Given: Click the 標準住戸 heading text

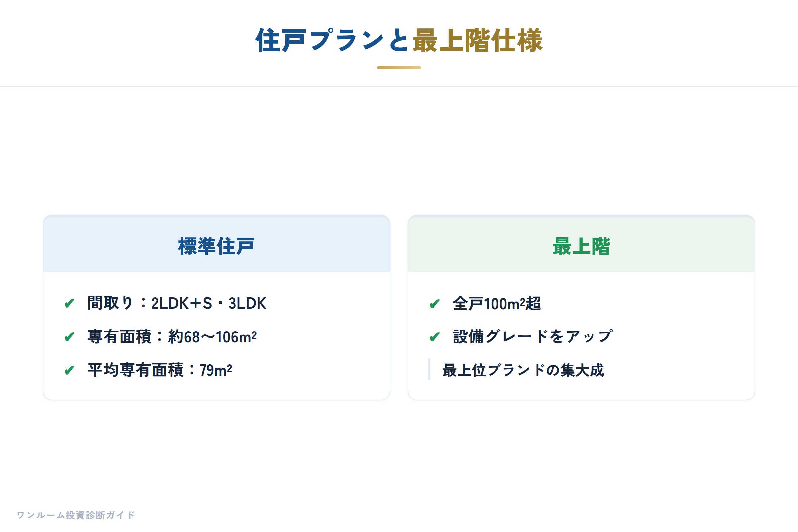Looking at the screenshot, I should coord(216,246).
